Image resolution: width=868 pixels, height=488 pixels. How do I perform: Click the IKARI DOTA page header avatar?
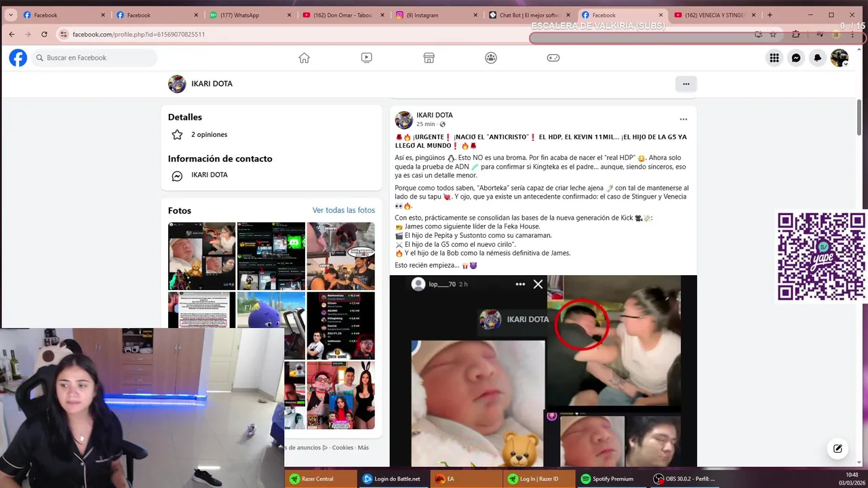pyautogui.click(x=177, y=84)
